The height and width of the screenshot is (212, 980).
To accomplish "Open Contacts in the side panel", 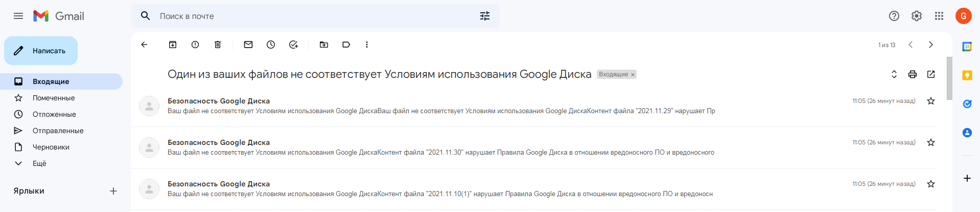I will [x=967, y=133].
